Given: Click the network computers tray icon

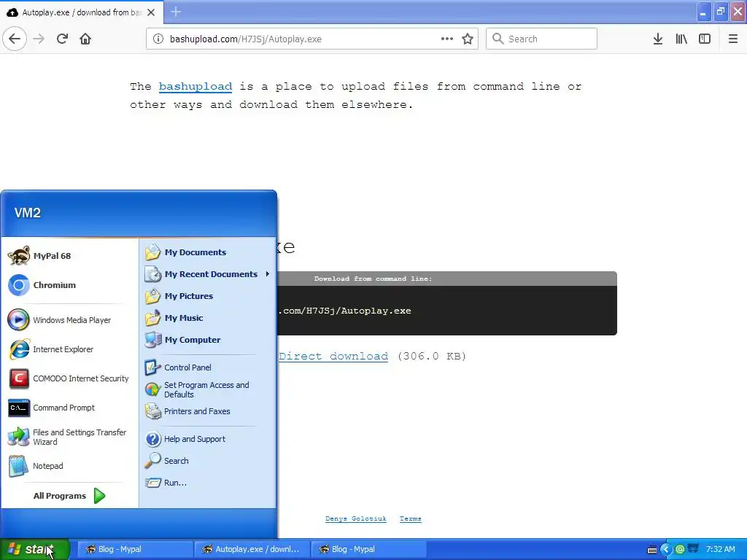Looking at the screenshot, I should (x=693, y=549).
